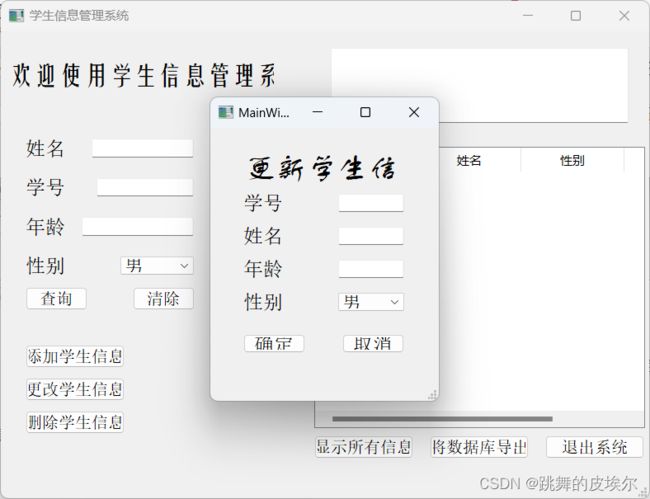650x499 pixels.
Task: Click the 姓名 table column header
Action: click(469, 160)
